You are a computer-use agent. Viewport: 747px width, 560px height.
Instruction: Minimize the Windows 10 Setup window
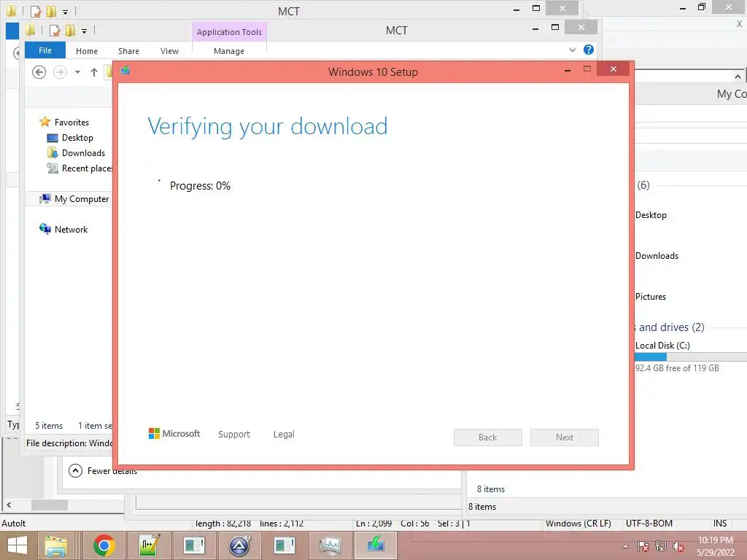click(x=568, y=70)
